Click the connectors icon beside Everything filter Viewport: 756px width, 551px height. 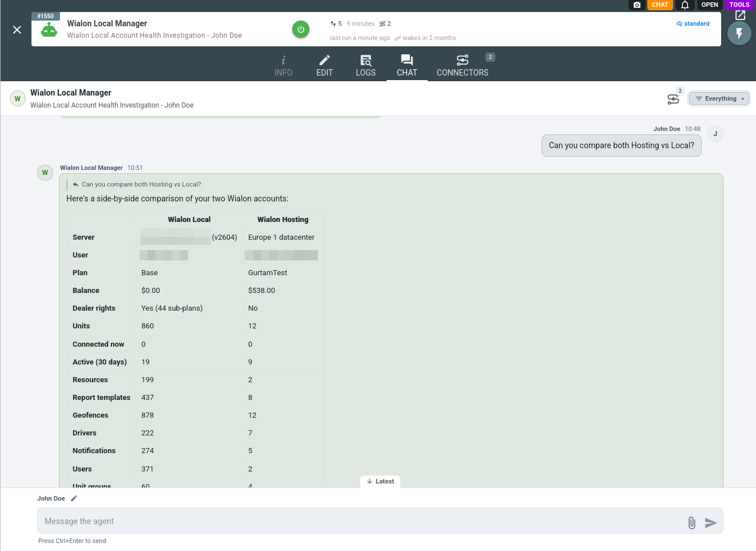tap(674, 99)
